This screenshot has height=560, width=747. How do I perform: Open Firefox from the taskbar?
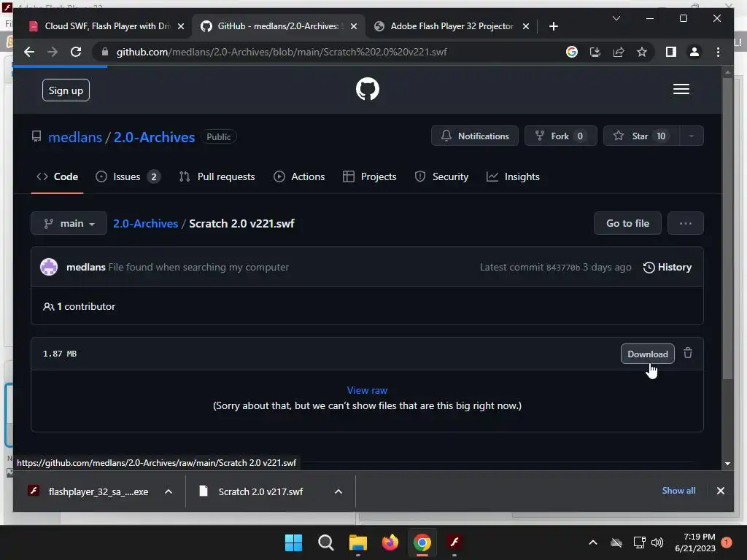pos(390,542)
